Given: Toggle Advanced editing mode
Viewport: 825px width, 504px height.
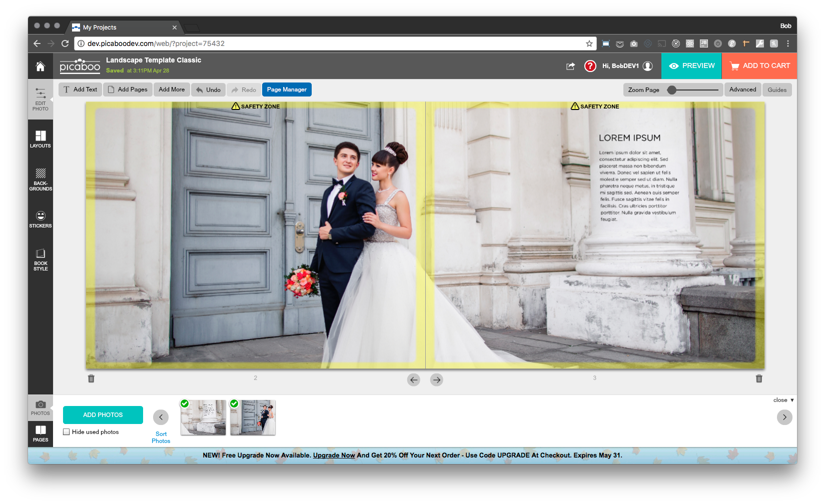Looking at the screenshot, I should [742, 89].
